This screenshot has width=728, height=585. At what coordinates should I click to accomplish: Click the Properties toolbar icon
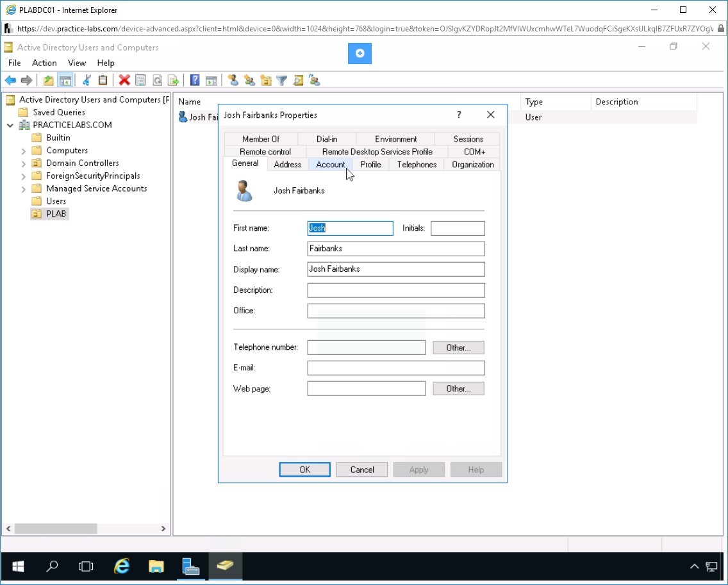coord(140,80)
